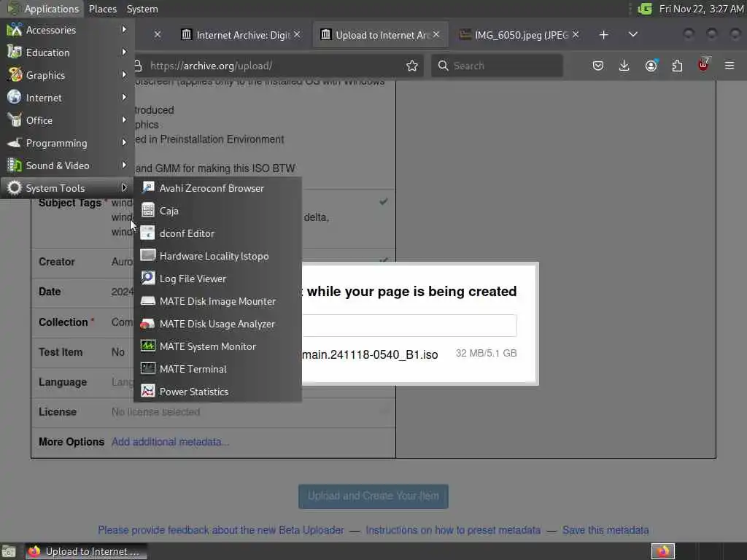This screenshot has height=560, width=747.
Task: Expand the Office submenu
Action: click(67, 120)
